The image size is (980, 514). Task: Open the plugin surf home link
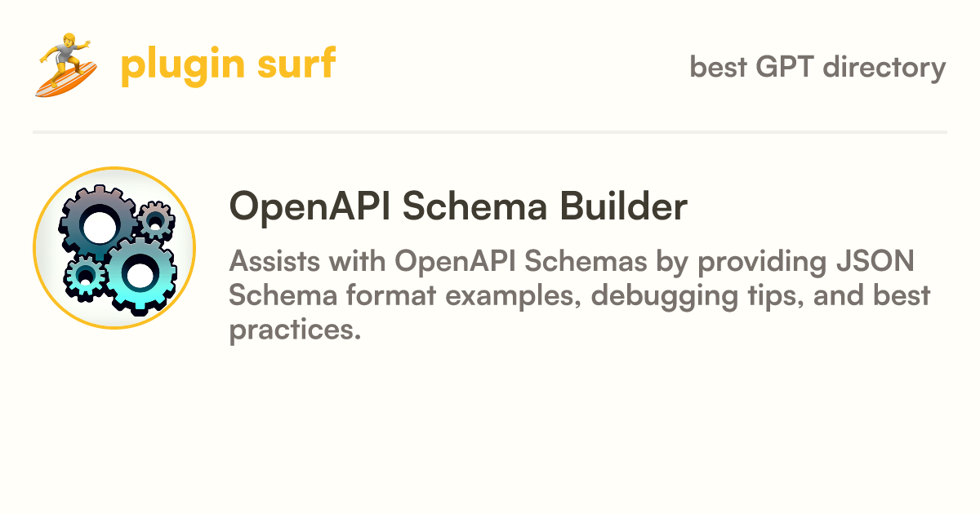pos(228,65)
